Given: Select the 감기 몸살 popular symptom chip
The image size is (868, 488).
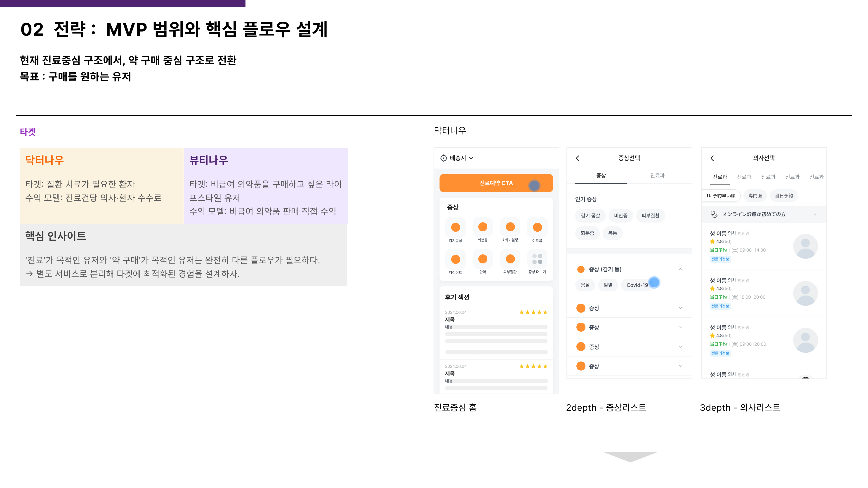Looking at the screenshot, I should [x=590, y=216].
